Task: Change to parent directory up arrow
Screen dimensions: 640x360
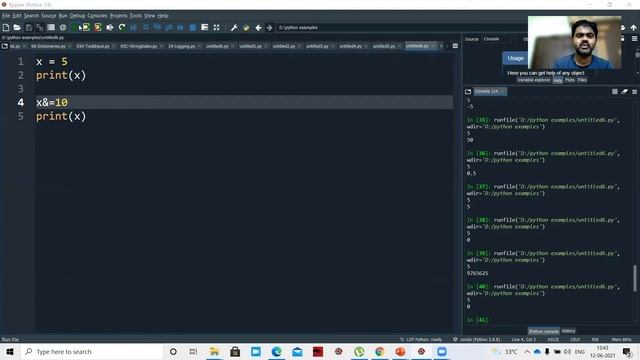Action: click(x=633, y=27)
